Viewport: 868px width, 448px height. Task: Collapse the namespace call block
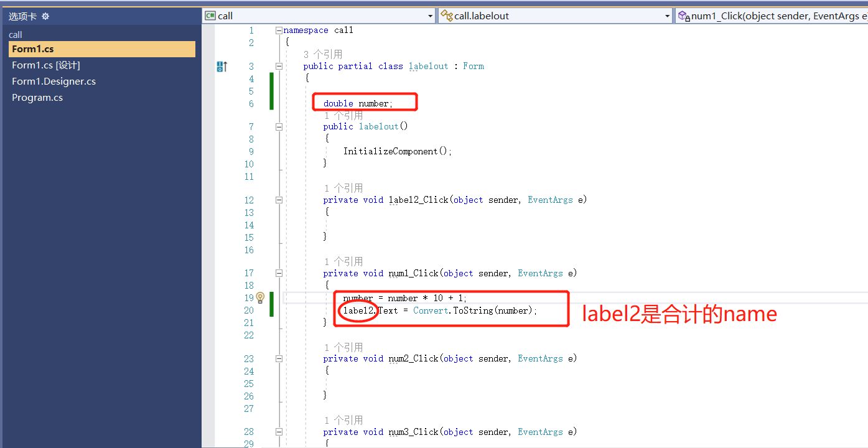pos(279,30)
